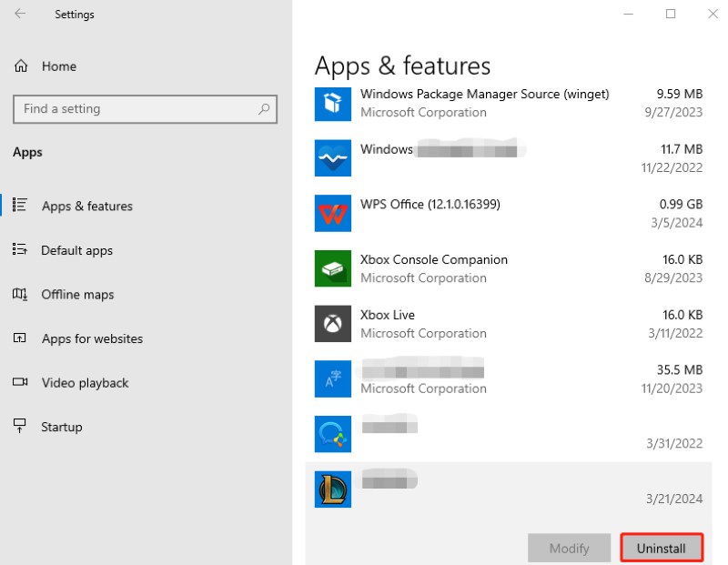Focus the Find a setting search box
728x565 pixels.
click(145, 109)
